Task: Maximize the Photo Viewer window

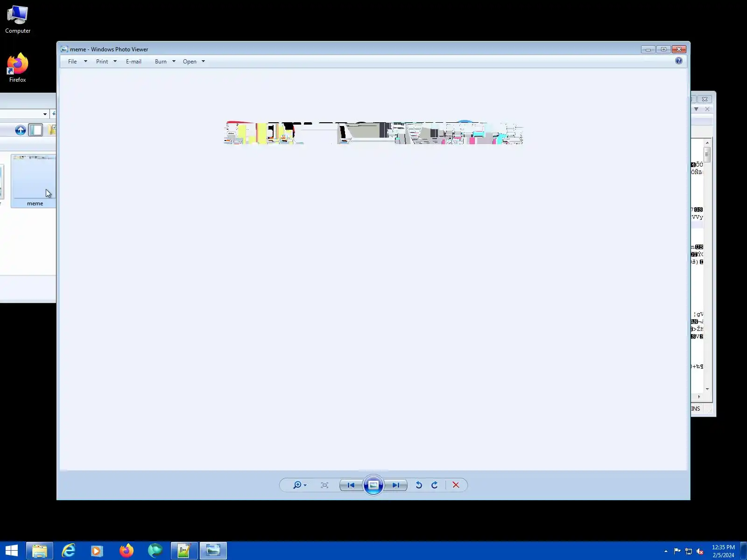Action: [x=663, y=49]
